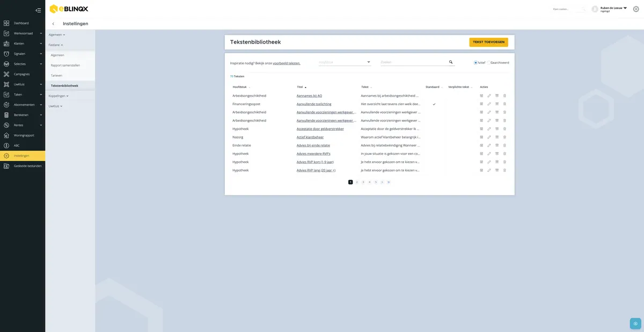Archive the 'Advies RVP lang (20 jaar +)' row

[x=497, y=170]
